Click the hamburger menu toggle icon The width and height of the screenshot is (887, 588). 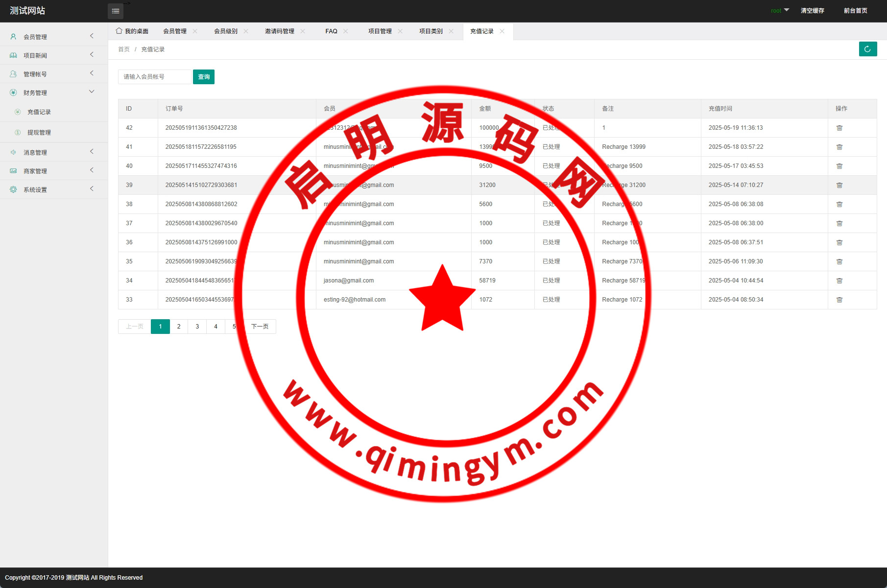tap(116, 11)
